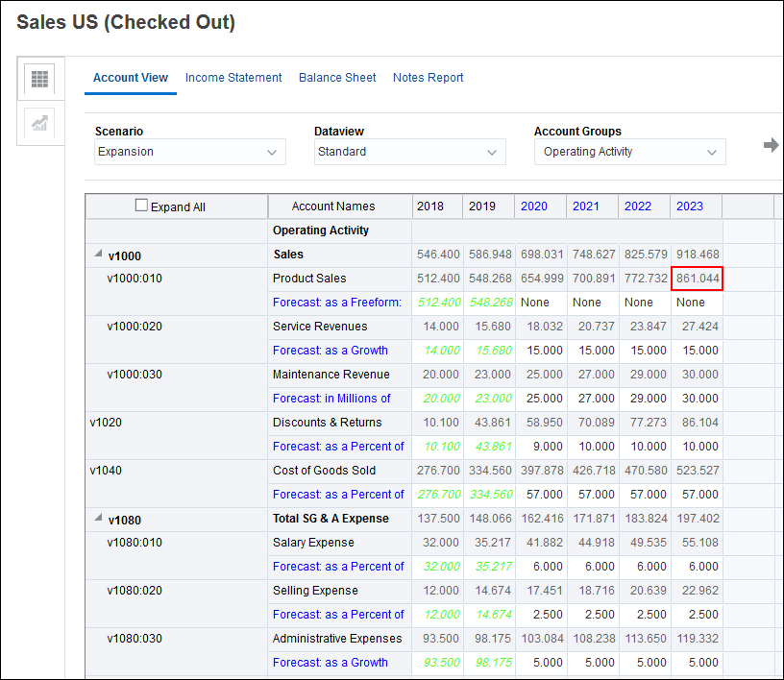
Task: Switch to the Income Statement tab
Action: click(x=233, y=78)
